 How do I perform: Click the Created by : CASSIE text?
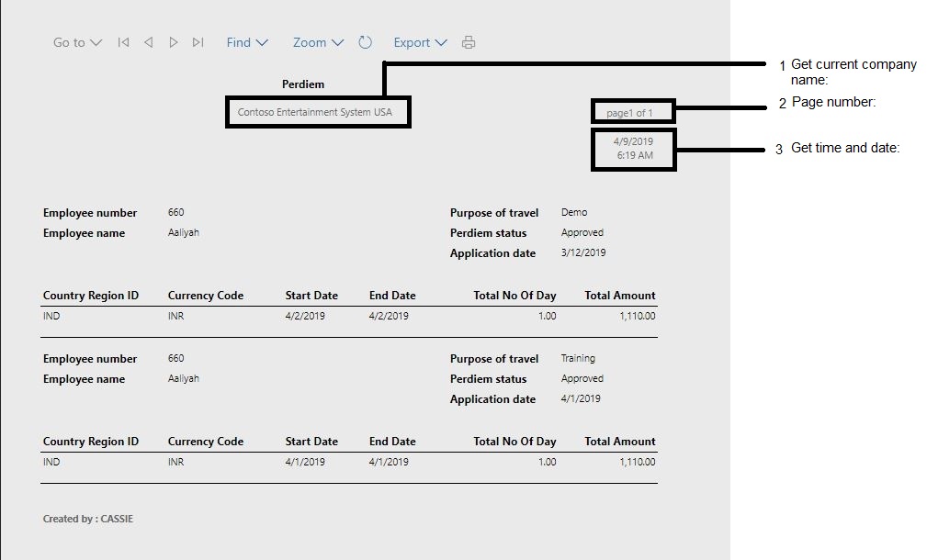[x=87, y=519]
